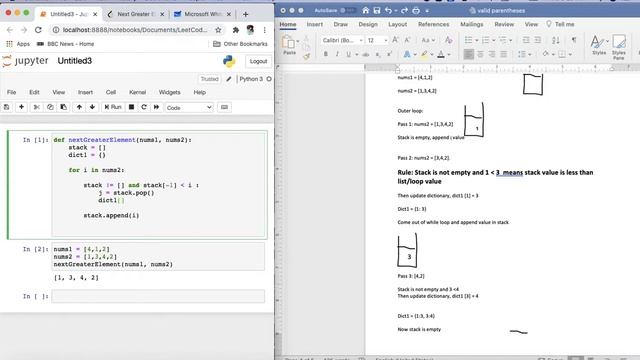Justify text in Word
The height and width of the screenshot is (360, 640).
click(504, 54)
